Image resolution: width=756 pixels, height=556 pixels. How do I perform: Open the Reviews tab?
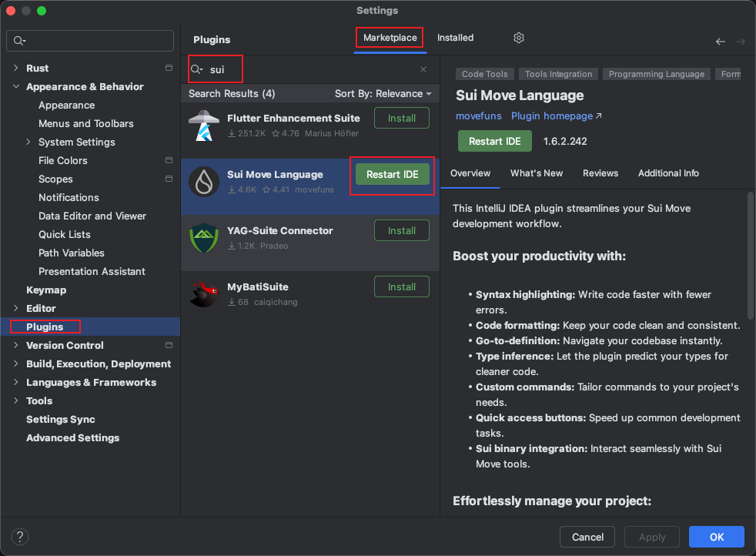[600, 173]
